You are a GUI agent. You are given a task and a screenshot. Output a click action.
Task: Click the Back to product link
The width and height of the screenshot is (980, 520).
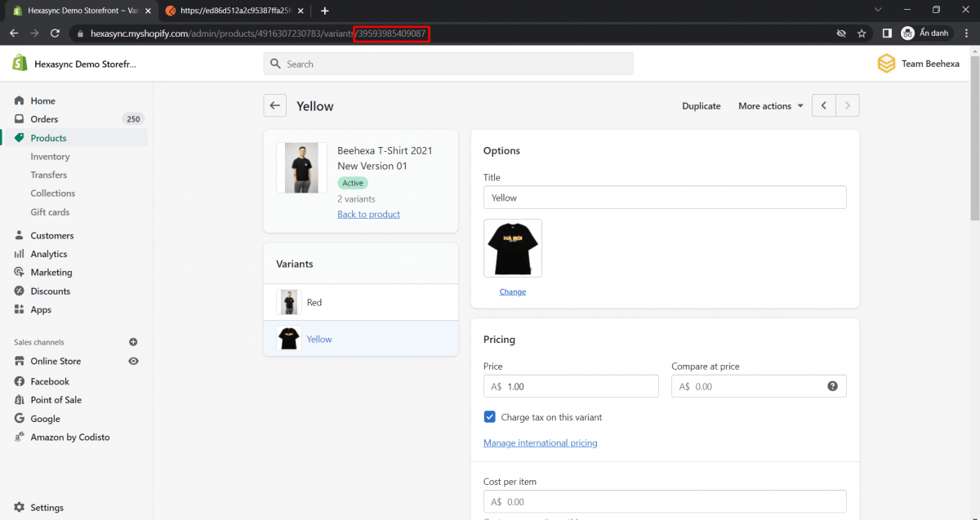pos(368,214)
